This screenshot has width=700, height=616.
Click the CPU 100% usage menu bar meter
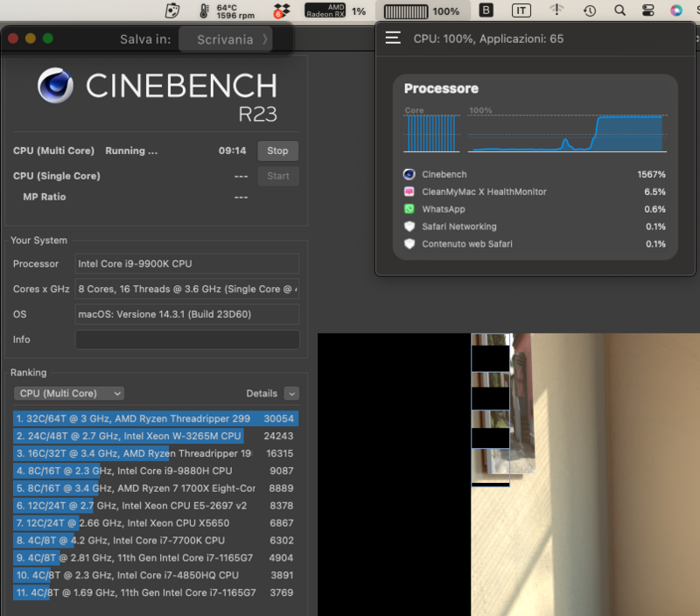point(422,11)
